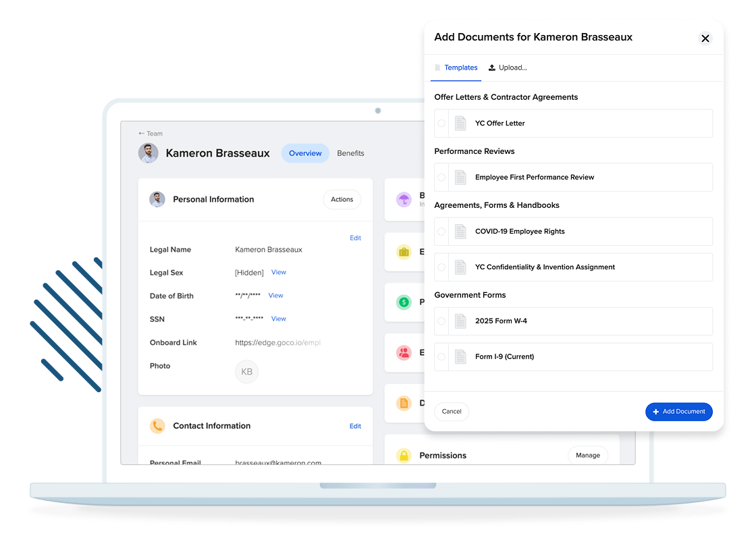This screenshot has width=756, height=540.
Task: Click the purple umbrella benefits icon
Action: click(404, 199)
